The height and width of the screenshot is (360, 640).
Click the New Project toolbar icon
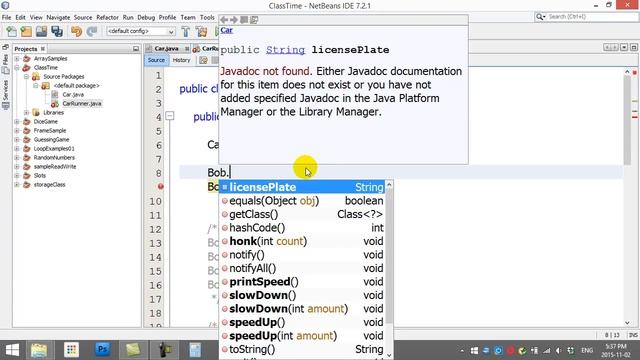26,31
